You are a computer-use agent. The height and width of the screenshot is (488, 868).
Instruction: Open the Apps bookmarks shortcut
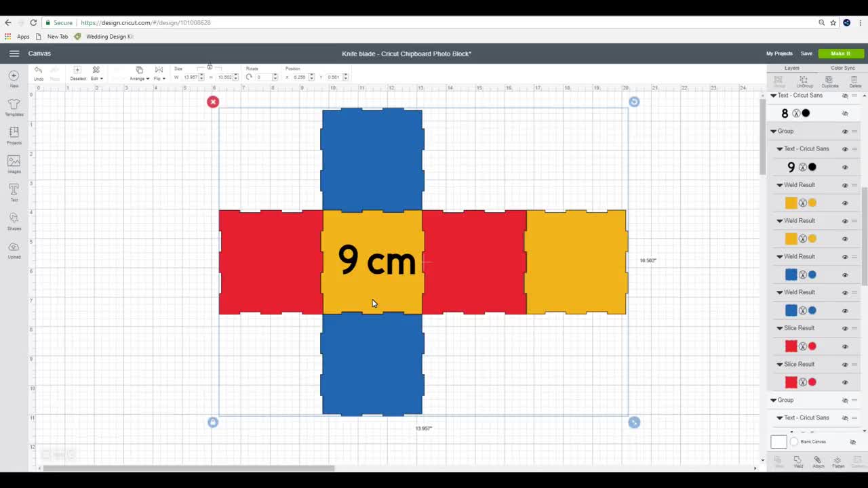coord(18,37)
